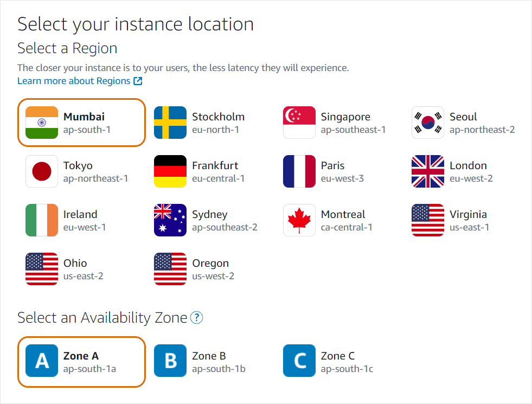Choose the Australian flag for Sydney
The width and height of the screenshot is (532, 404).
(170, 220)
